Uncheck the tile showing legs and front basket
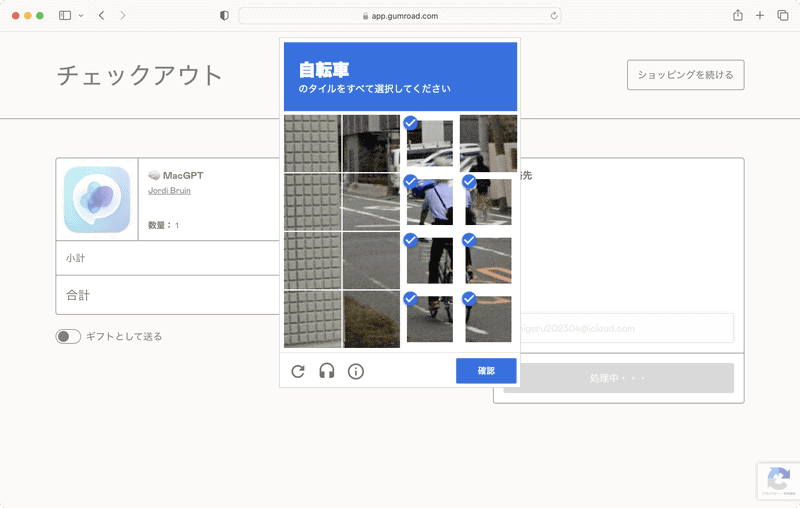This screenshot has height=508, width=800. coord(430,261)
